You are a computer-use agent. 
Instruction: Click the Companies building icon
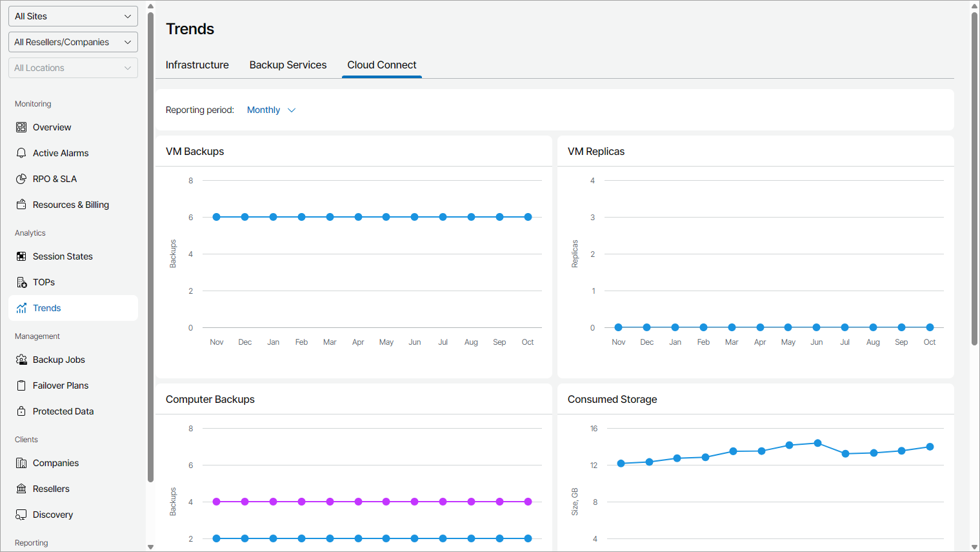coord(21,463)
